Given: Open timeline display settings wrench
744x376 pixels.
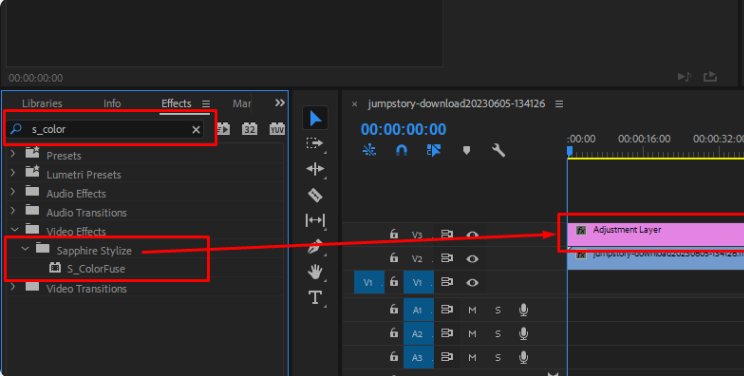Looking at the screenshot, I should (x=498, y=150).
